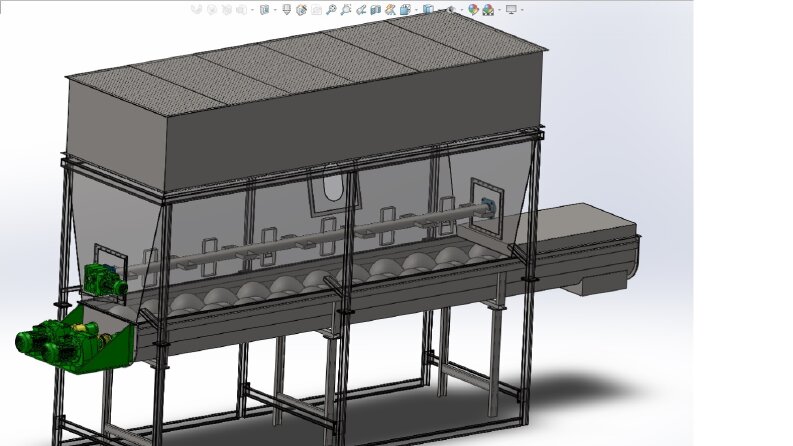Open the Display Style cube icon

(428, 10)
